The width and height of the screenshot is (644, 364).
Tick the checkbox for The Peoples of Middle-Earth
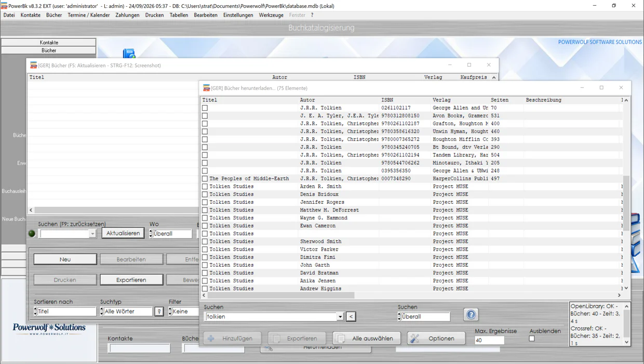(x=205, y=178)
